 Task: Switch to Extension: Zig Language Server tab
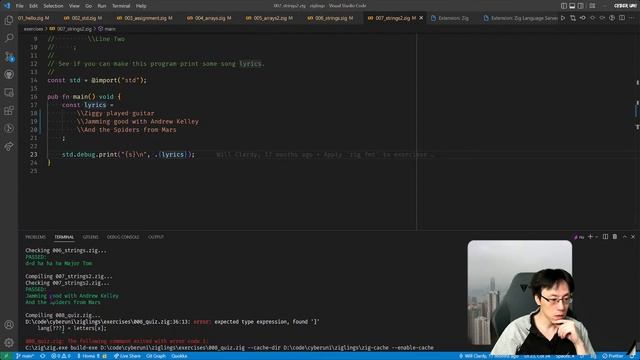[x=519, y=18]
